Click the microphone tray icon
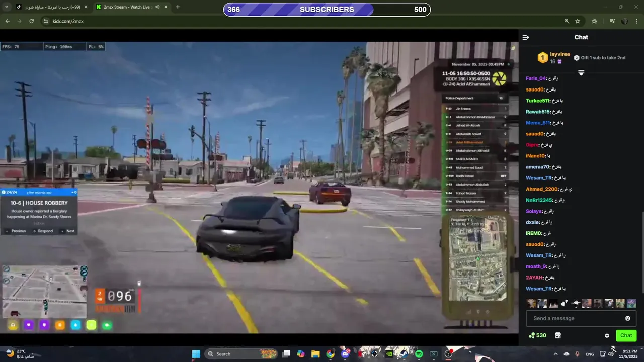 tap(577, 354)
